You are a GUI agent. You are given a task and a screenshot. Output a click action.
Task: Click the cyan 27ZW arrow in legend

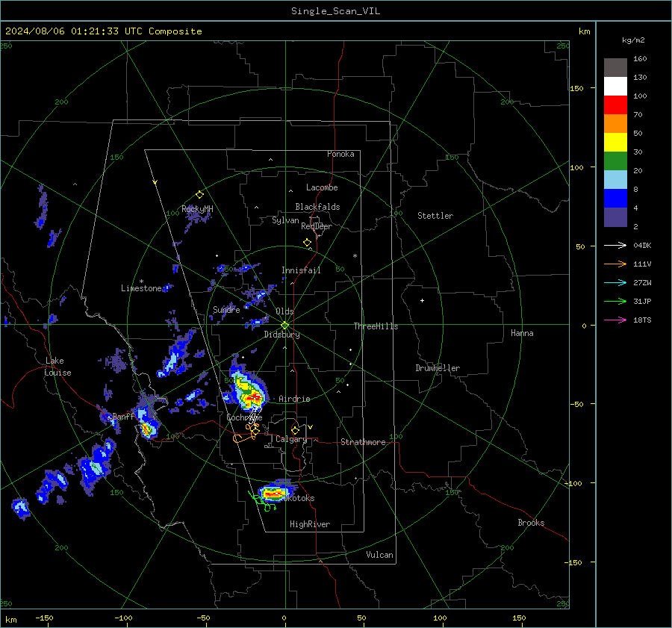[x=615, y=282]
